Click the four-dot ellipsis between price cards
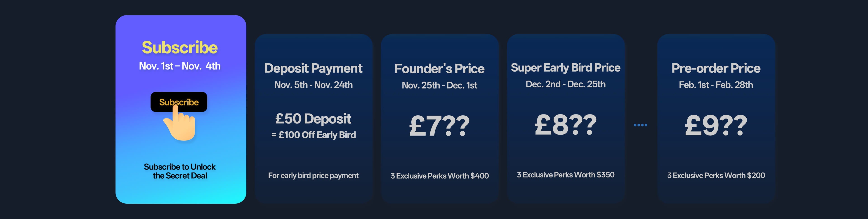Image resolution: width=868 pixels, height=219 pixels. click(640, 125)
